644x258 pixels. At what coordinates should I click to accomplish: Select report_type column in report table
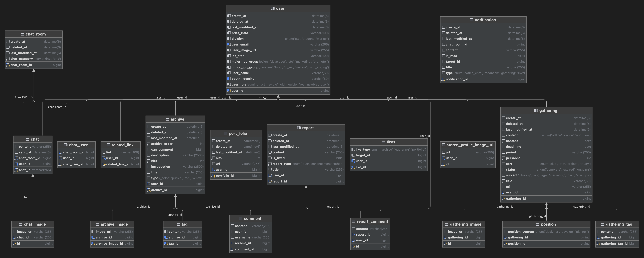click(282, 164)
